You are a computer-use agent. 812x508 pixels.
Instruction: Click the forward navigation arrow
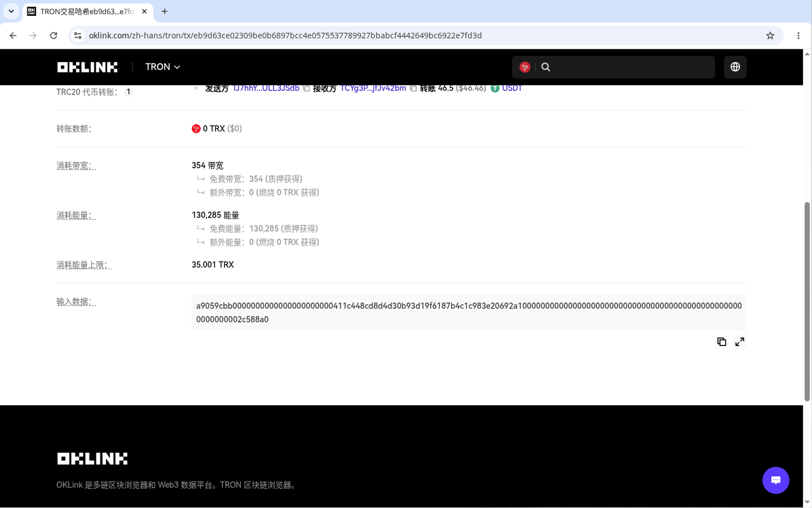point(34,36)
